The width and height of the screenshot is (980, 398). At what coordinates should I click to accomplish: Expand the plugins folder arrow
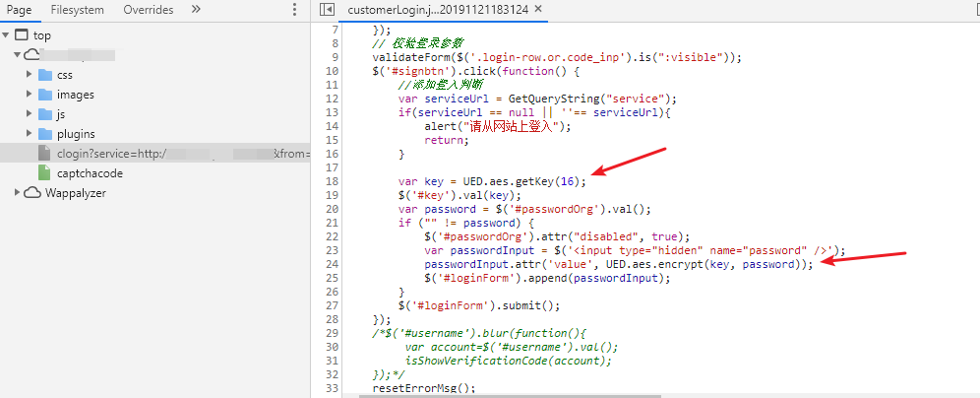pyautogui.click(x=29, y=134)
